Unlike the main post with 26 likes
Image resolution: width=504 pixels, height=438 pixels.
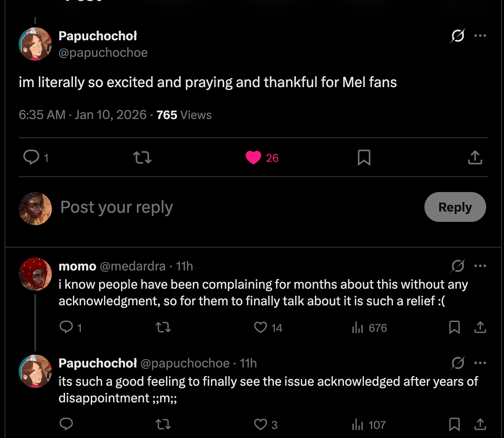[x=253, y=158]
